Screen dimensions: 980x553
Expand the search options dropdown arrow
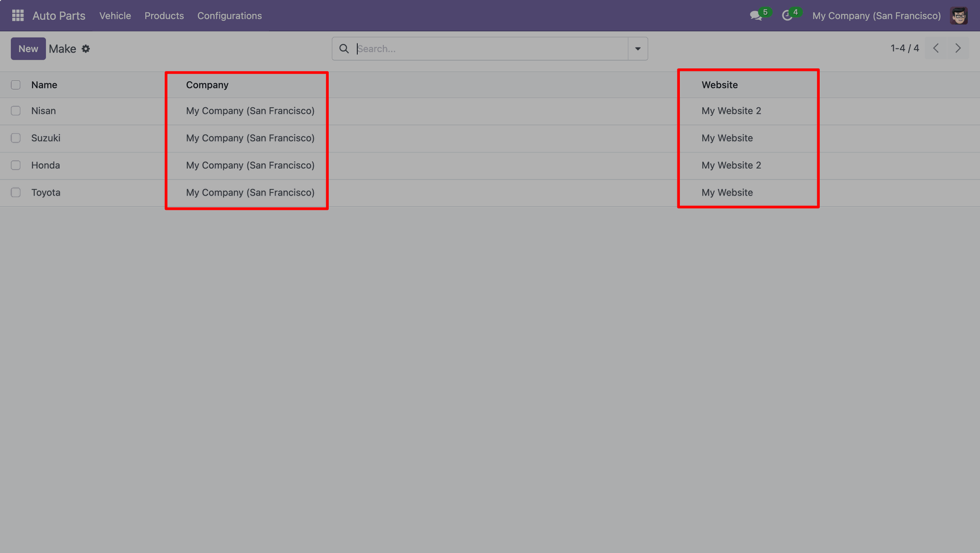coord(638,49)
